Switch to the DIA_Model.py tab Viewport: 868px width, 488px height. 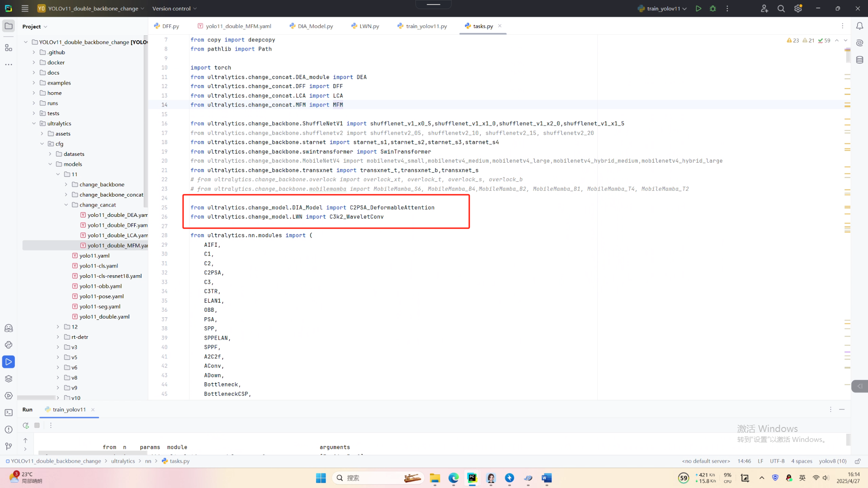(x=315, y=26)
